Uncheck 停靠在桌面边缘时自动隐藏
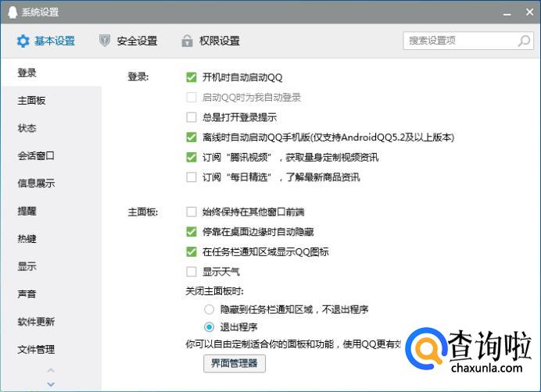This screenshot has height=392, width=541. [191, 232]
